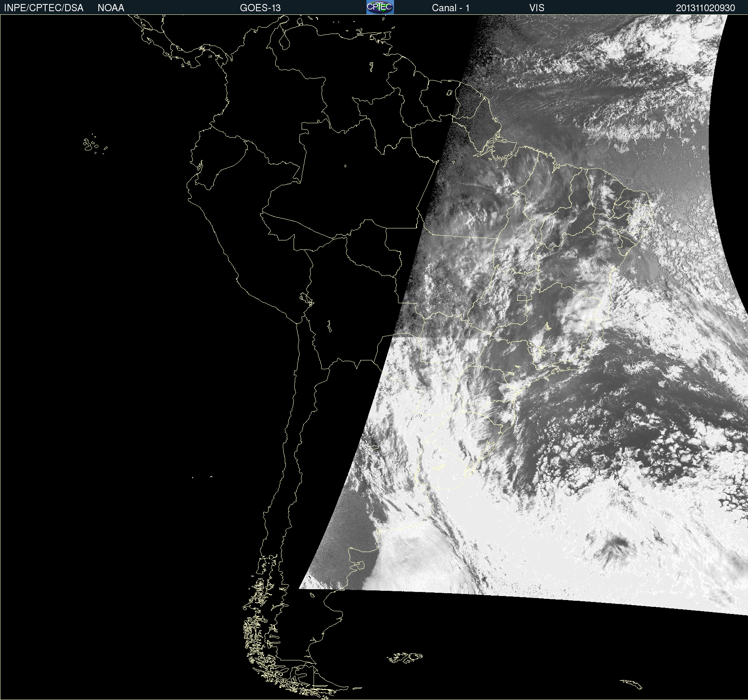Click the NOAA label in header
Screen dimensions: 748x700
[111, 8]
